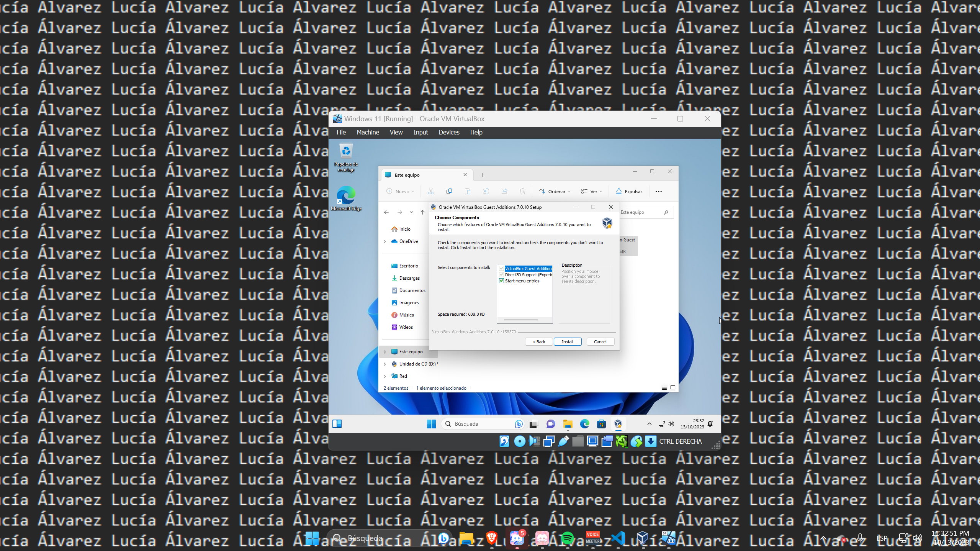The width and height of the screenshot is (980, 551).
Task: Click the Install button in the setup wizard
Action: [568, 341]
